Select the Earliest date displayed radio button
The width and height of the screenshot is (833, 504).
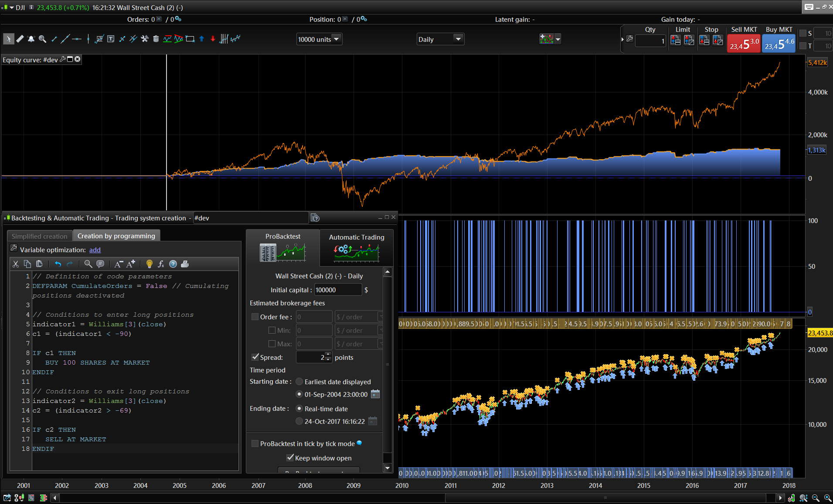pos(299,382)
